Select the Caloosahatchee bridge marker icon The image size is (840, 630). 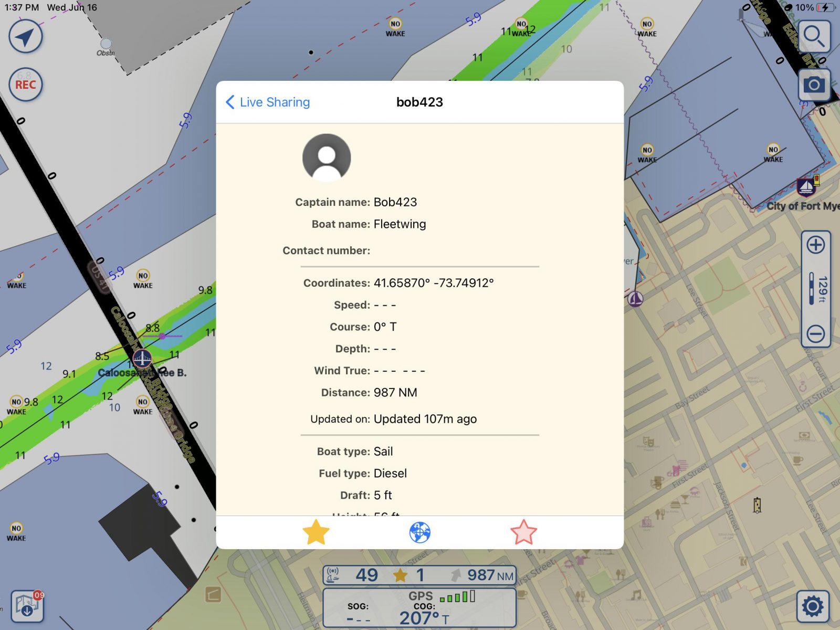click(142, 359)
